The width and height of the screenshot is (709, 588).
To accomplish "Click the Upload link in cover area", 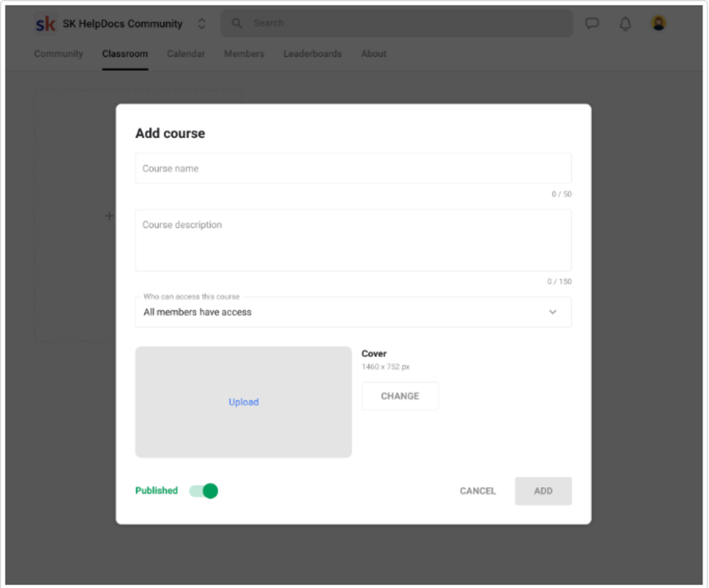I will coord(243,402).
